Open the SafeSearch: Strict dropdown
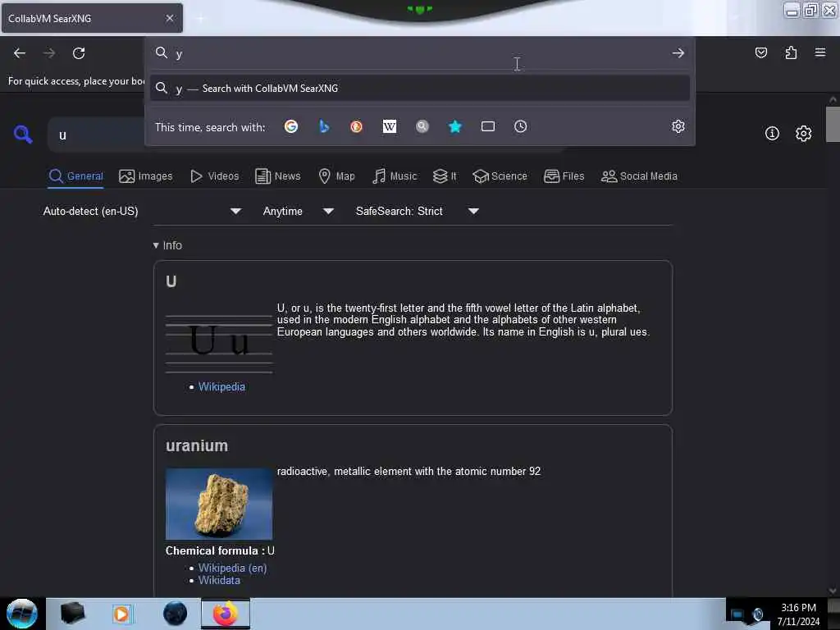 pos(418,211)
